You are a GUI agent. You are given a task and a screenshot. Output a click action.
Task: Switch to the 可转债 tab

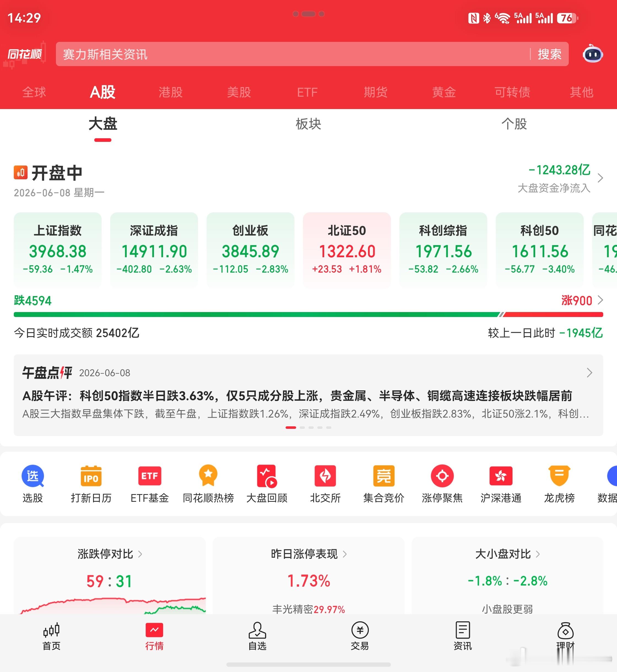click(x=513, y=92)
